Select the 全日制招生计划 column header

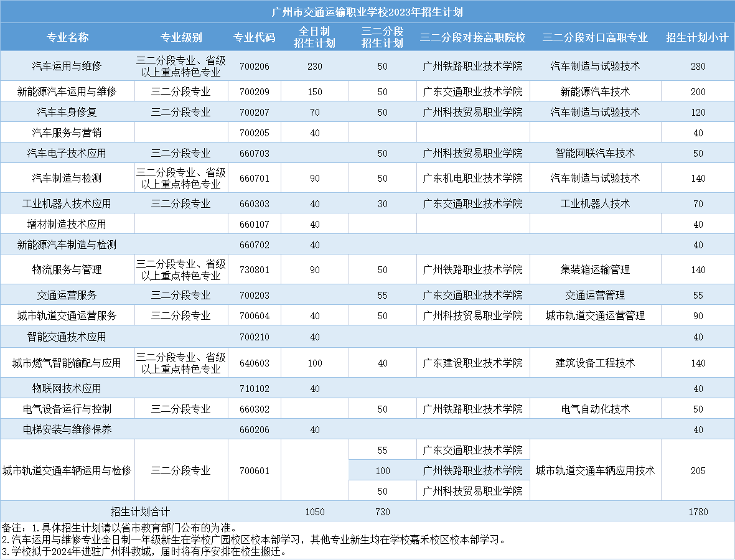(314, 37)
